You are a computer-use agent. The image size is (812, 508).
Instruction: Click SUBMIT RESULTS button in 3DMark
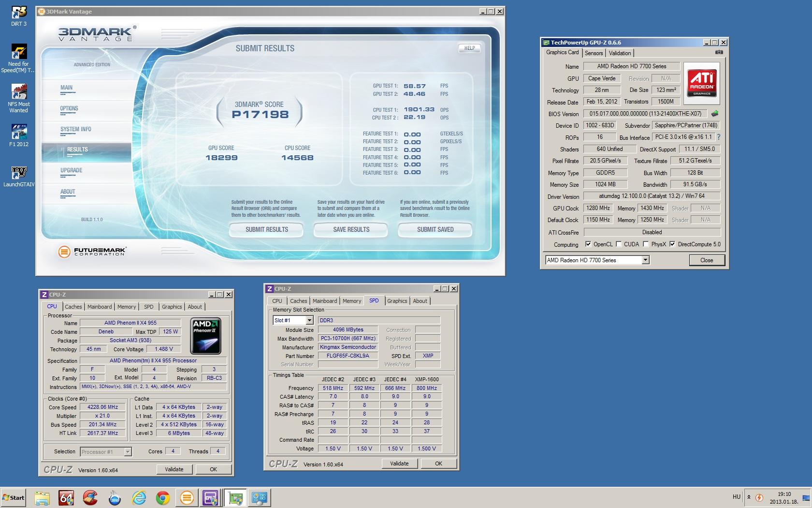(267, 230)
